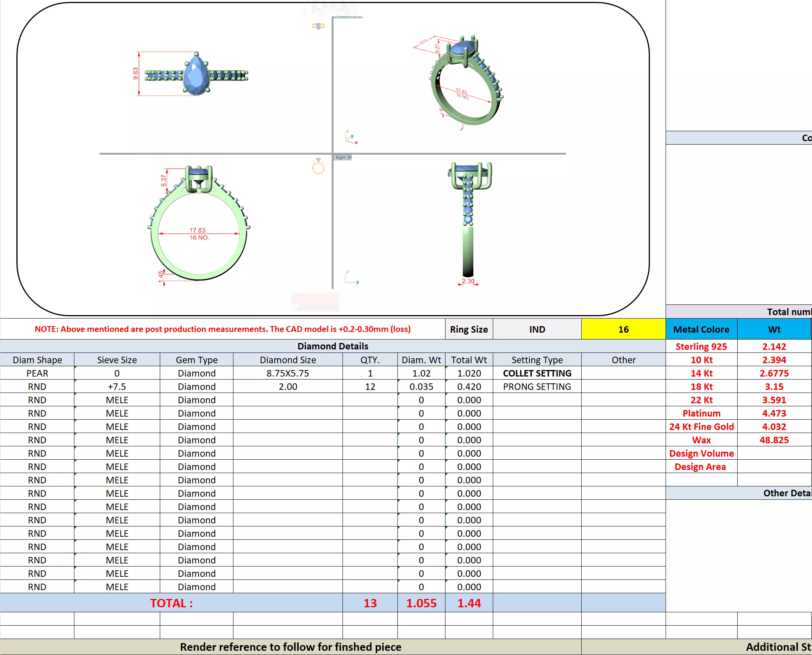Select the IND ring size cell
Screen dimensions: 812x655
[537, 329]
